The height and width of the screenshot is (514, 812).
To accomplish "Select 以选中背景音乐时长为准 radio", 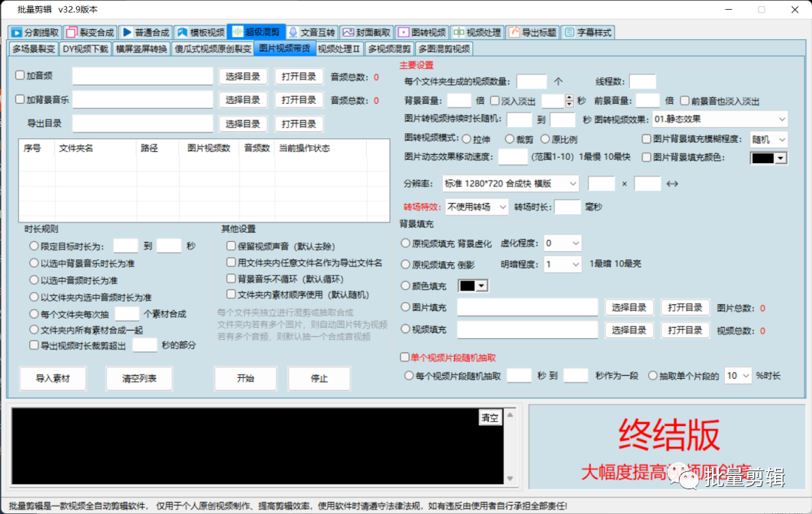I will point(34,263).
